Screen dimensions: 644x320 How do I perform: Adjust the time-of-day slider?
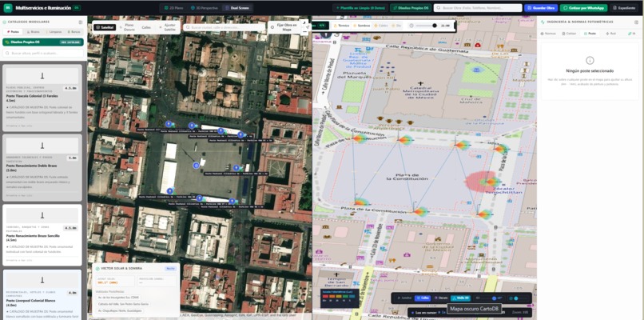coord(426,26)
